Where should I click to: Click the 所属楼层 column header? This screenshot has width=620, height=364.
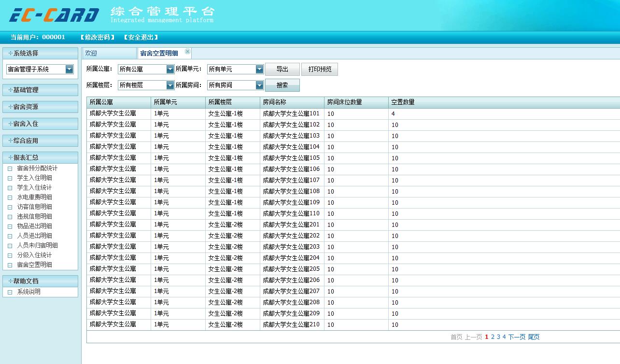(x=233, y=102)
